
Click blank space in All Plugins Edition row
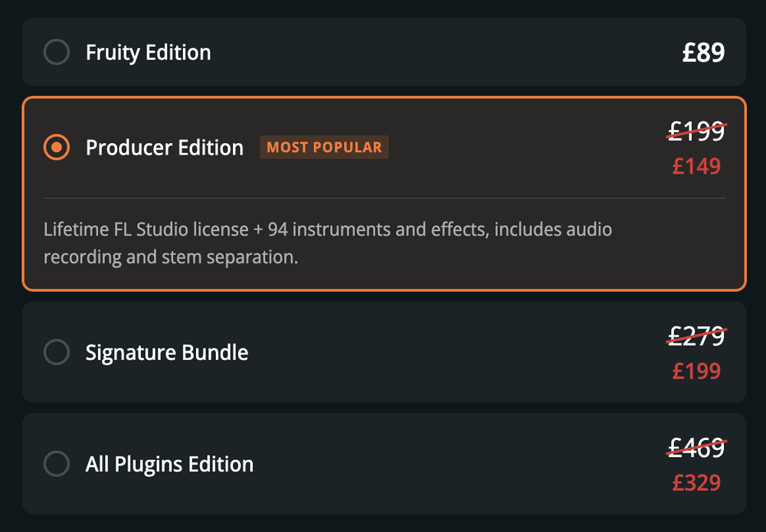[x=460, y=464]
